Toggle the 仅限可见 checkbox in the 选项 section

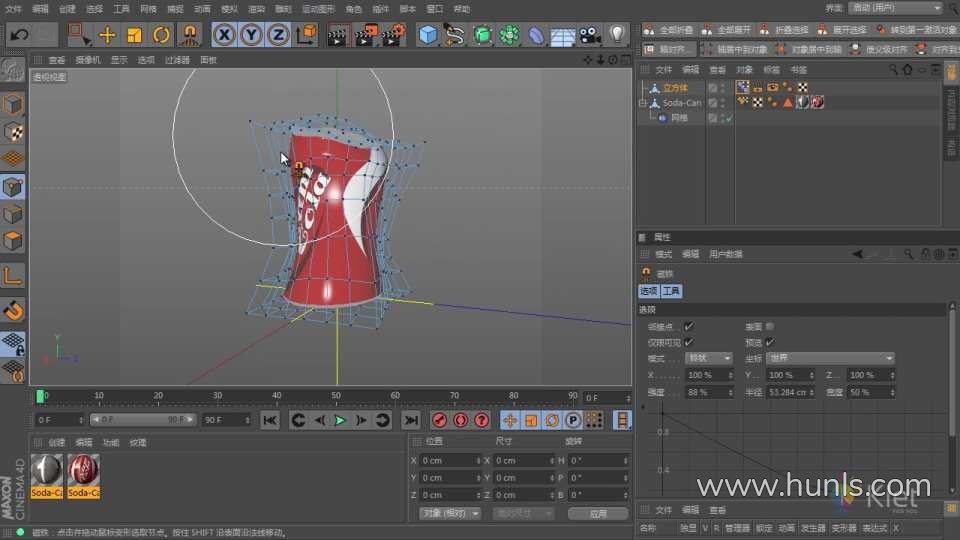(x=689, y=342)
